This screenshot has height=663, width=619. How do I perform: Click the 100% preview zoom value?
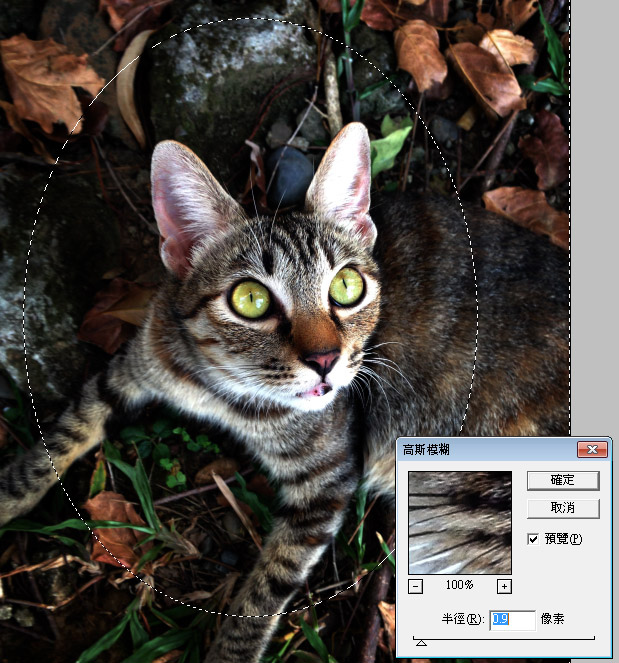[x=459, y=585]
